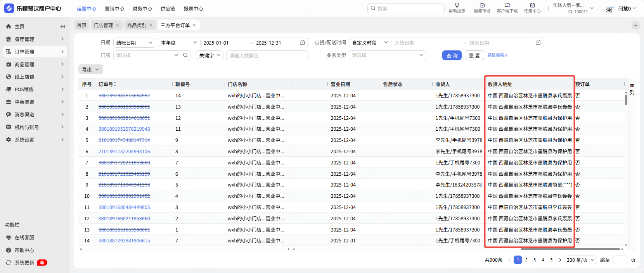Expand the 结账日期 dropdown
This screenshot has height=273, width=644.
[x=134, y=43]
